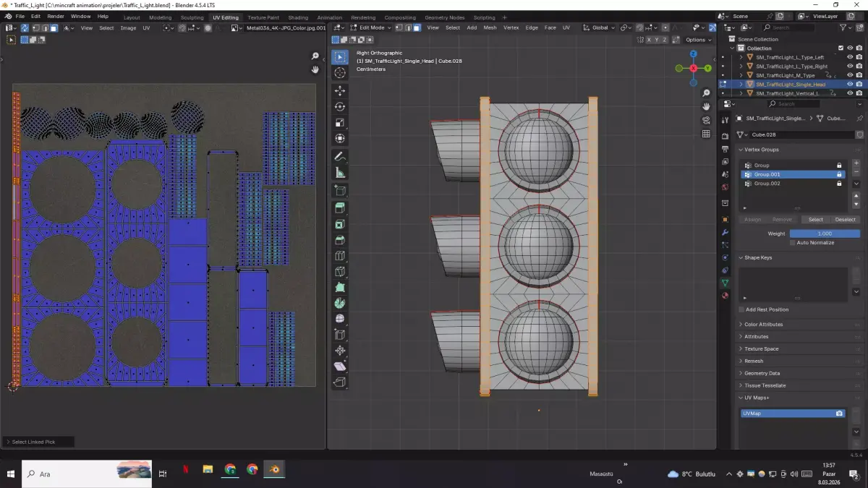Activate the Move tool in viewport toolbar
The height and width of the screenshot is (488, 868).
tap(340, 90)
